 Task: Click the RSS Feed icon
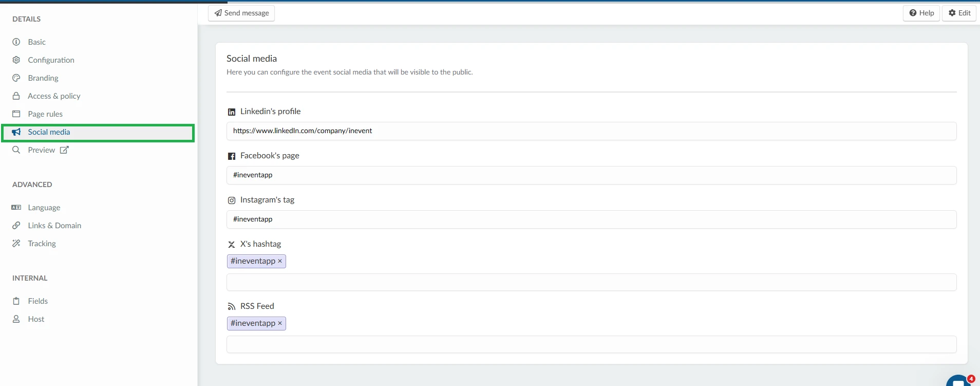[x=232, y=307]
